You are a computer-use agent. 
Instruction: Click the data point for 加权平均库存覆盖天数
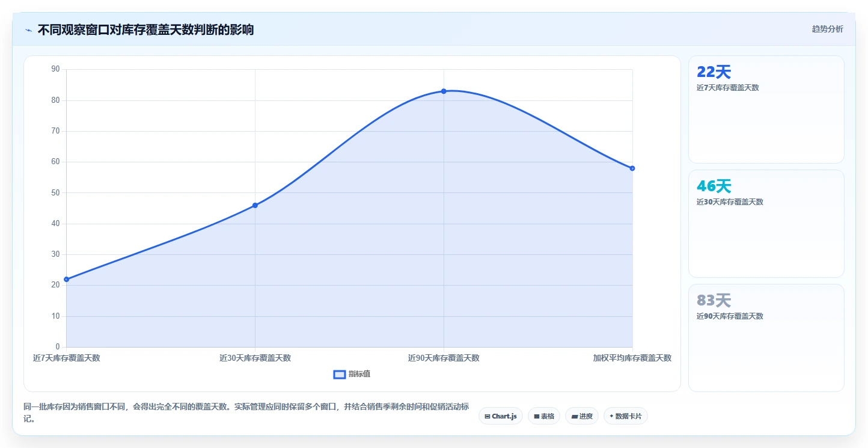(632, 168)
